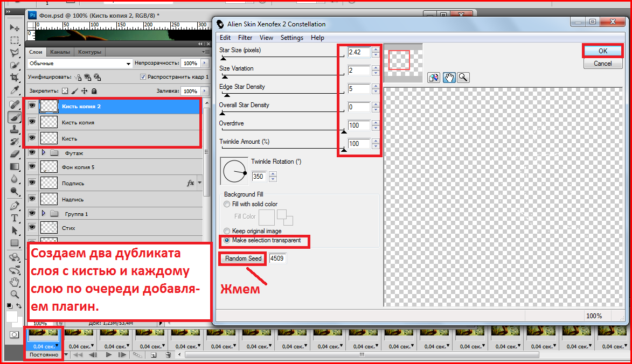Viewport: 632px width, 364px height.
Task: Go to next animation frame
Action: (x=122, y=355)
